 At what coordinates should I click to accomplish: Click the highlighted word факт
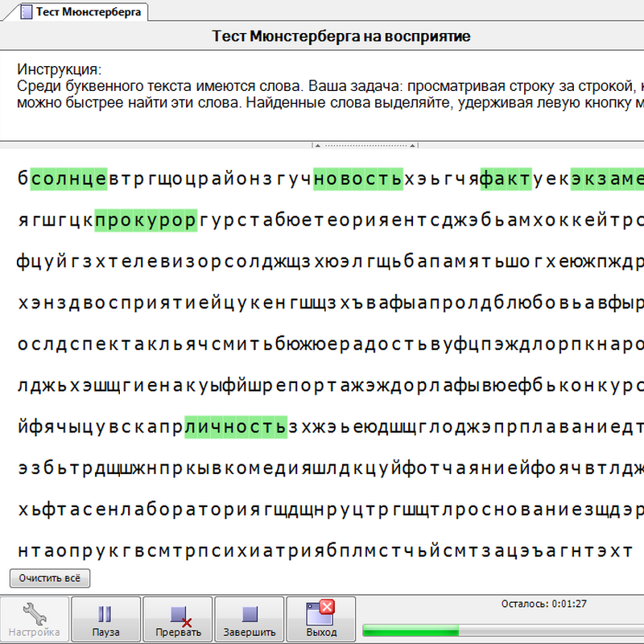pyautogui.click(x=506, y=179)
